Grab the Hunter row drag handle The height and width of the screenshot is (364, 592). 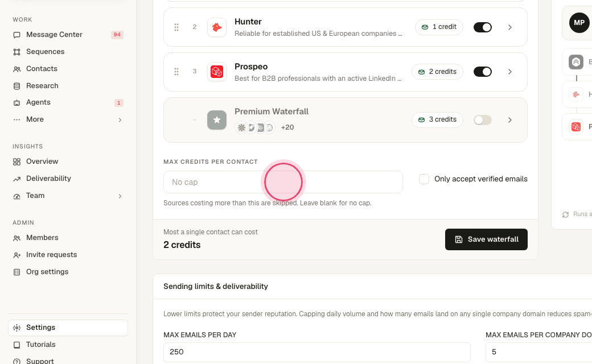[176, 27]
